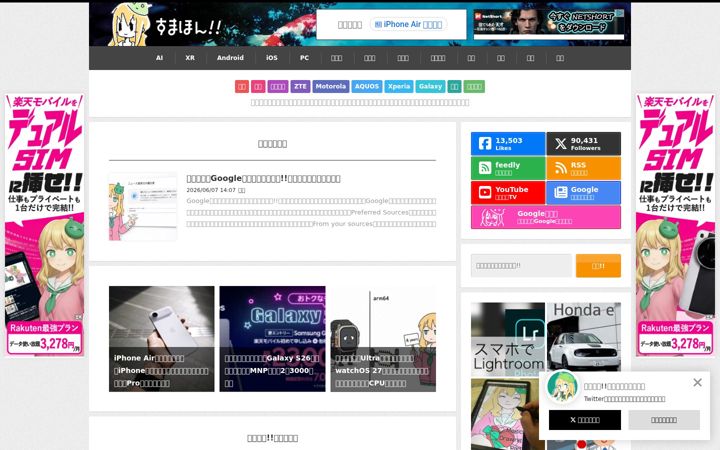Open the pink Google banner with the mascot
Image resolution: width=720 pixels, height=450 pixels.
[546, 217]
